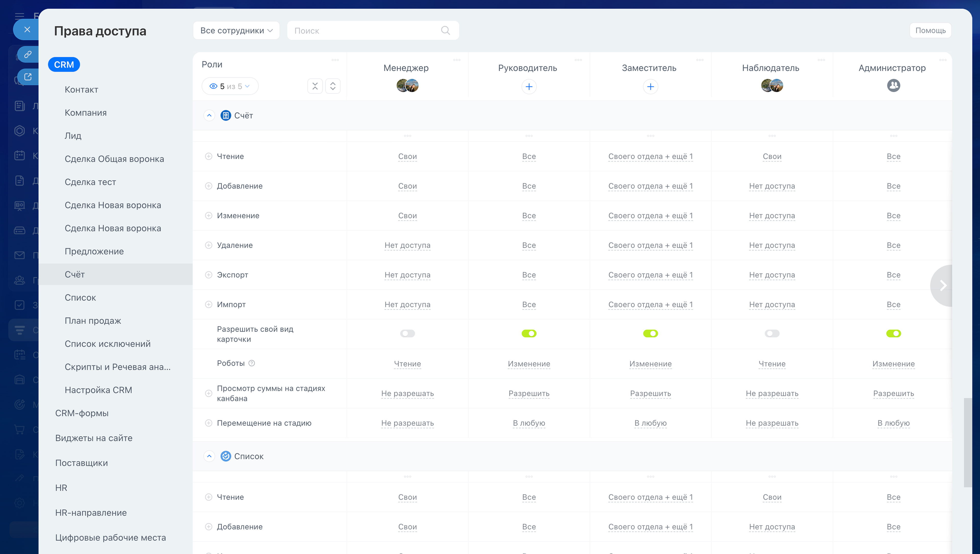Open the Все сотрудники dropdown
Viewport: 980px width, 554px height.
[236, 30]
